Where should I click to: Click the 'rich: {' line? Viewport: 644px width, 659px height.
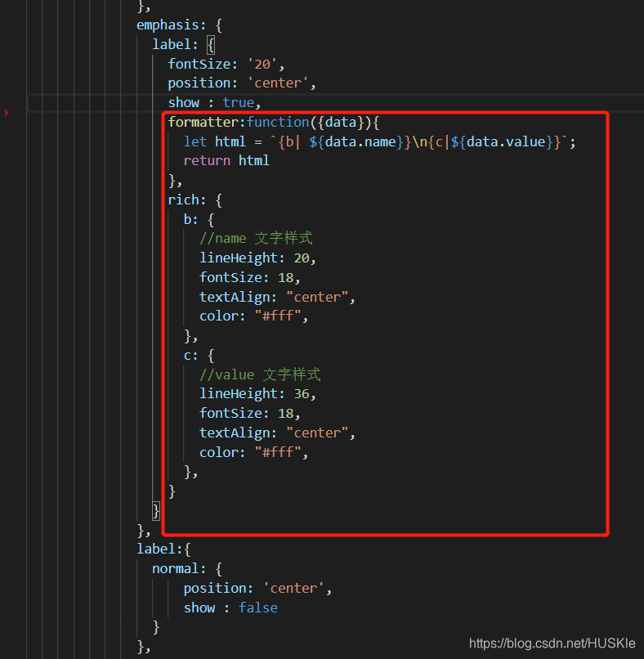point(195,200)
